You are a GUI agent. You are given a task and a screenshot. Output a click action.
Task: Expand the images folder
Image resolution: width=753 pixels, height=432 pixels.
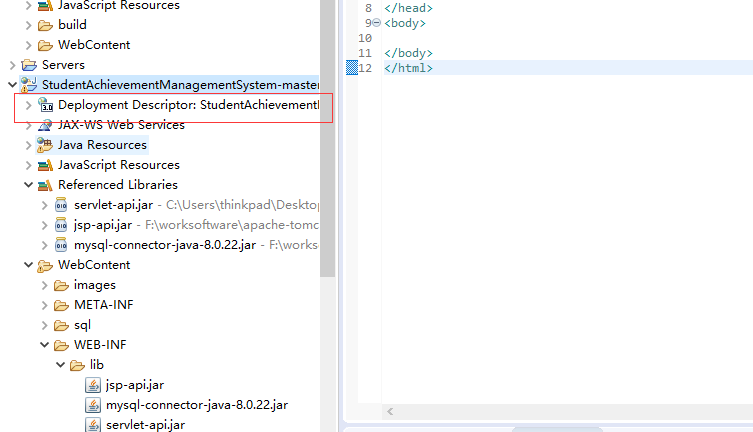44,285
